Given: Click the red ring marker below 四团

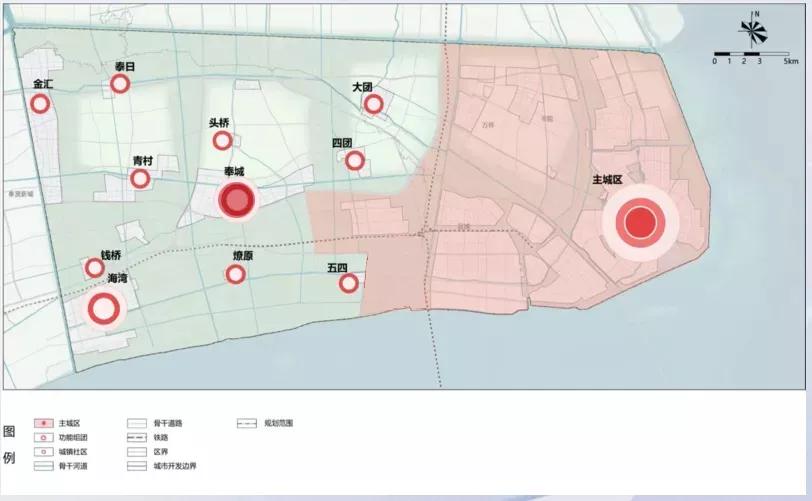Looking at the screenshot, I should click(355, 161).
